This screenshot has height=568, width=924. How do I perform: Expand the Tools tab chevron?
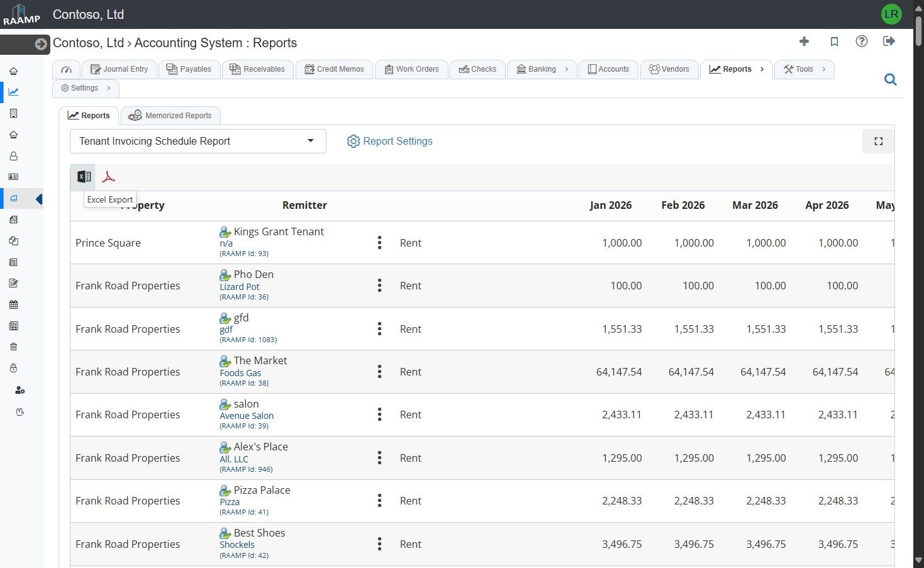click(x=824, y=69)
